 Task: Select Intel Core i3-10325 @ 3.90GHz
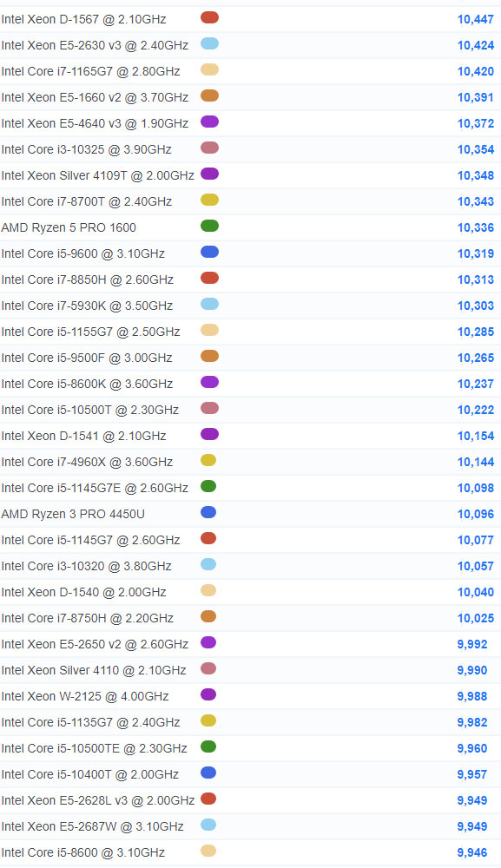pos(86,149)
